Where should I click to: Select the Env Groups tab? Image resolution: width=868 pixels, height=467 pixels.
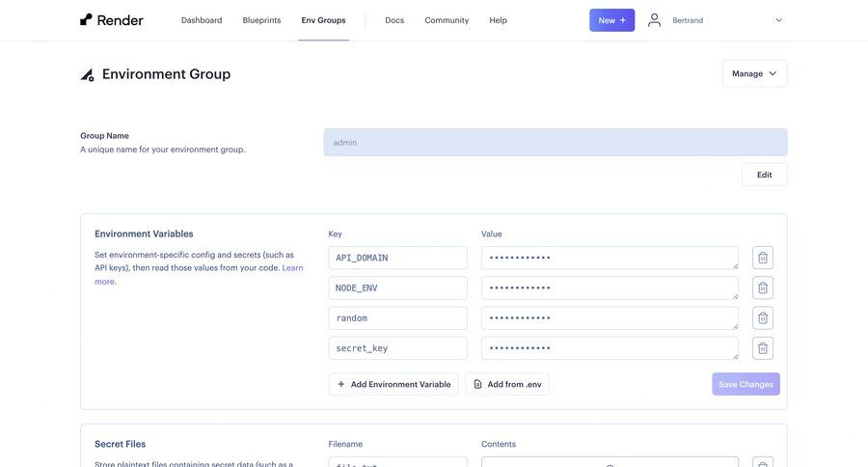[323, 20]
